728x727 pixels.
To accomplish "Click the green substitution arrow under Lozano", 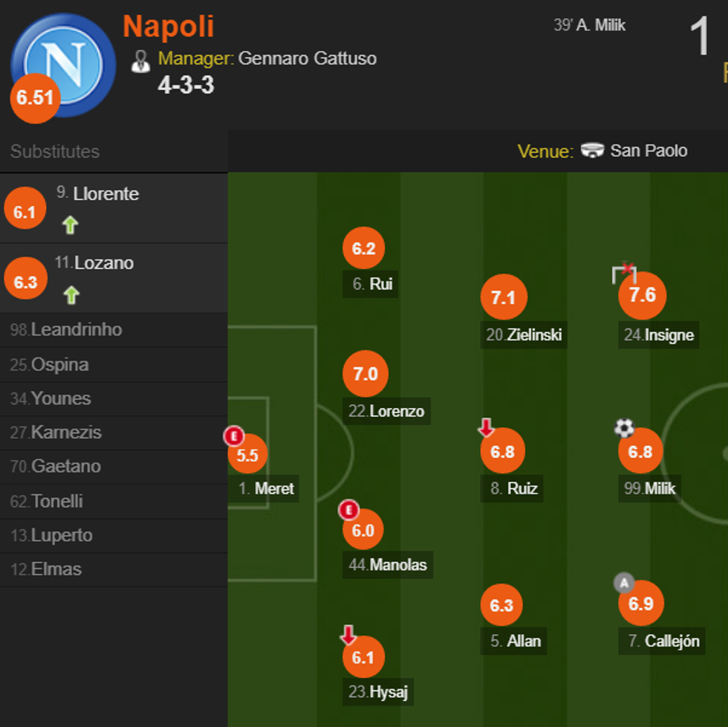I will 69,294.
